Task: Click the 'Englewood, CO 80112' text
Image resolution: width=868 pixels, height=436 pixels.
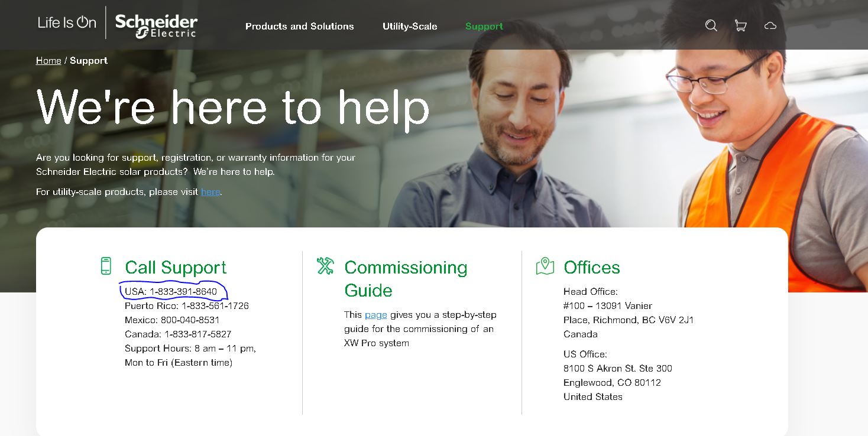Action: click(x=612, y=383)
